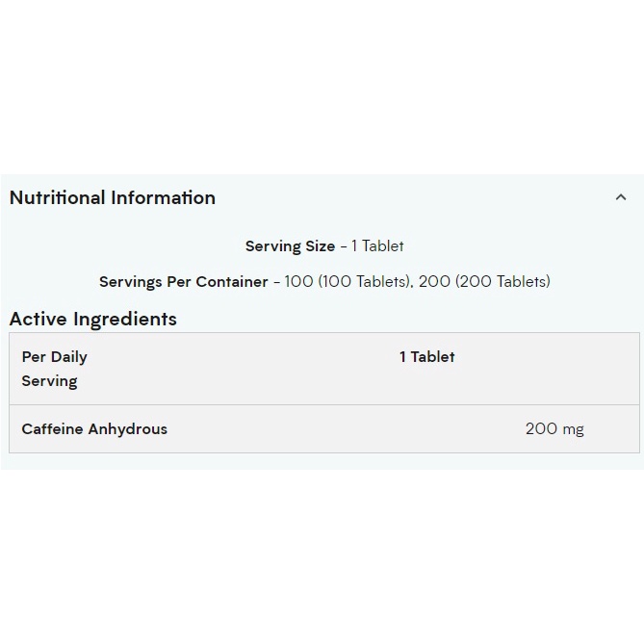This screenshot has width=644, height=644.
Task: Select the Caffeine Anhydrous ingredient name
Action: pyautogui.click(x=94, y=428)
